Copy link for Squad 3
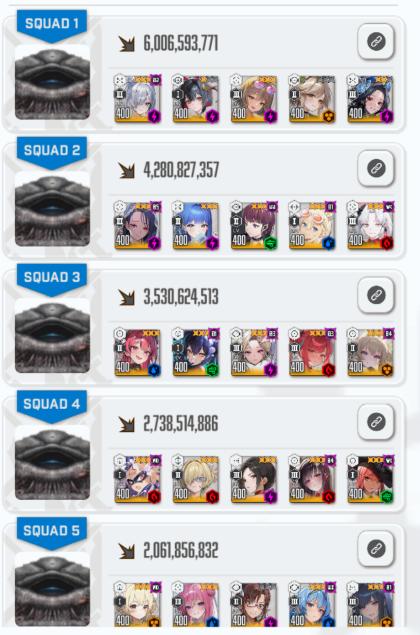This screenshot has height=635, width=420. point(376,295)
